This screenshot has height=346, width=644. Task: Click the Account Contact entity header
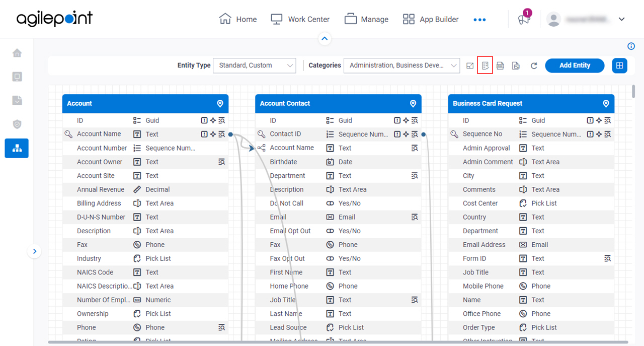(x=338, y=103)
